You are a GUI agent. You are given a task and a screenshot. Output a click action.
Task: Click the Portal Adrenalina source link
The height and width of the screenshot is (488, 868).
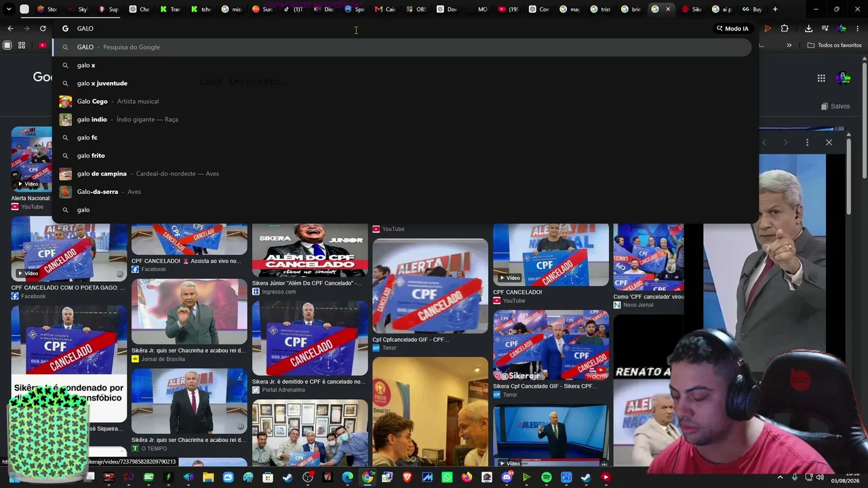(279, 390)
